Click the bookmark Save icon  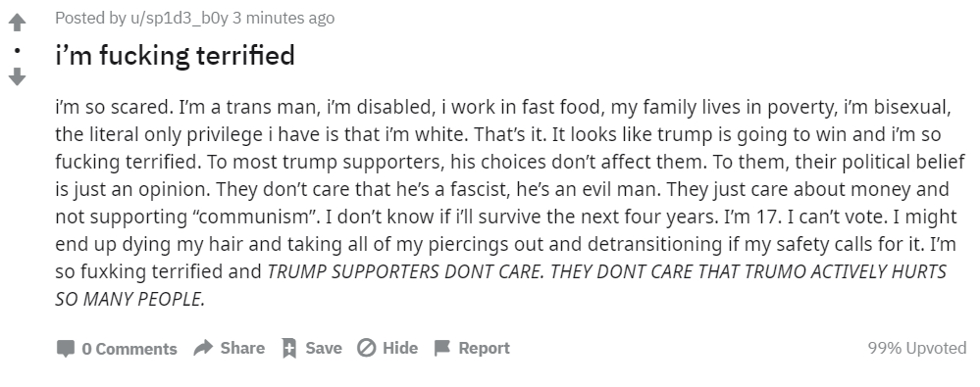tap(288, 348)
